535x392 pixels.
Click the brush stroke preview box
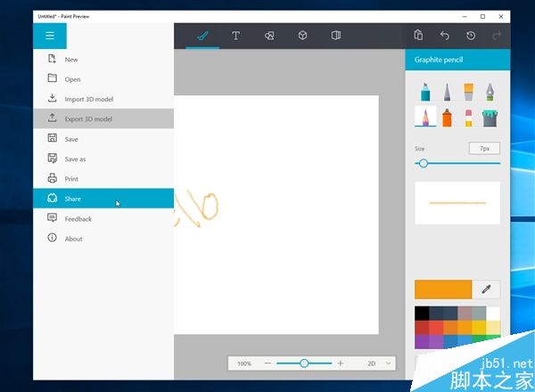[x=457, y=203]
